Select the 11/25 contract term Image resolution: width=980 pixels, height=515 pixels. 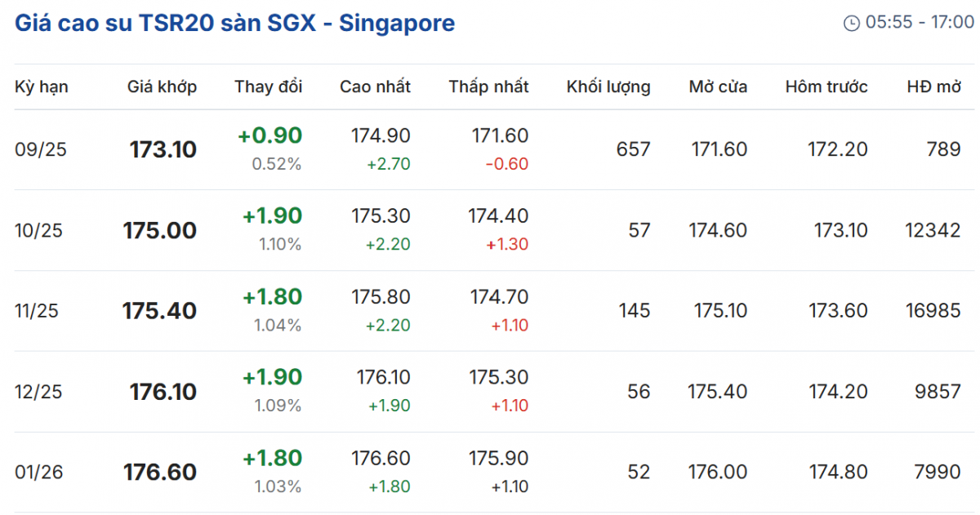(x=38, y=311)
